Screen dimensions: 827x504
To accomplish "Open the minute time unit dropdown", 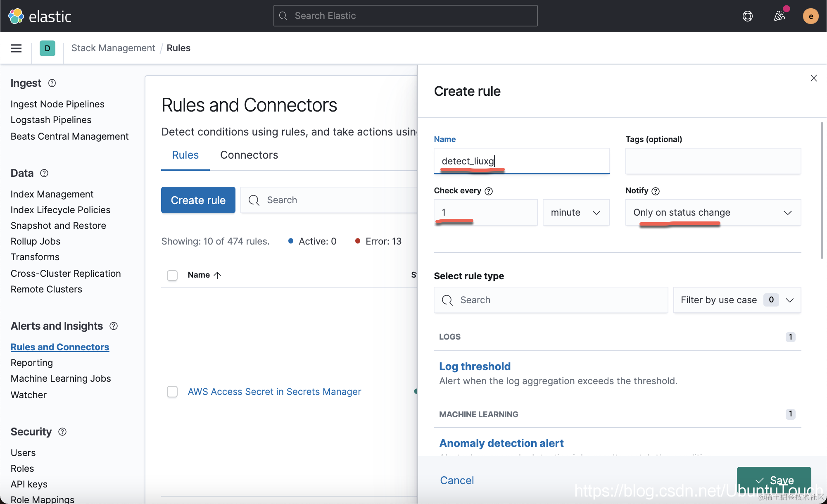I will [576, 212].
